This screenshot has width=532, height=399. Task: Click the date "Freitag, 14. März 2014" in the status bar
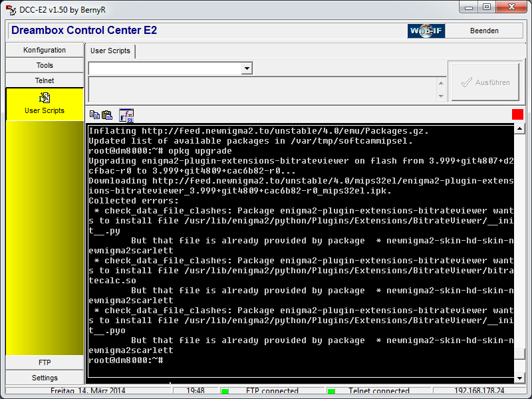click(88, 391)
